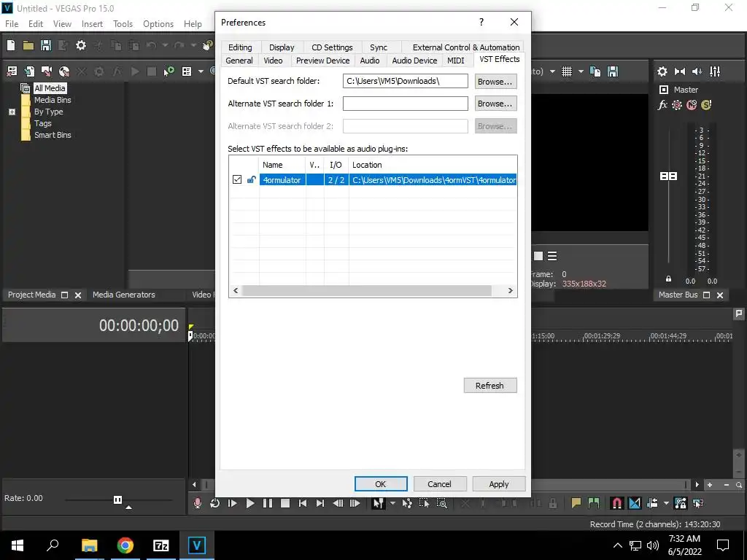Toggle Auto Preview in Project Media
The height and width of the screenshot is (560, 747).
tap(169, 71)
